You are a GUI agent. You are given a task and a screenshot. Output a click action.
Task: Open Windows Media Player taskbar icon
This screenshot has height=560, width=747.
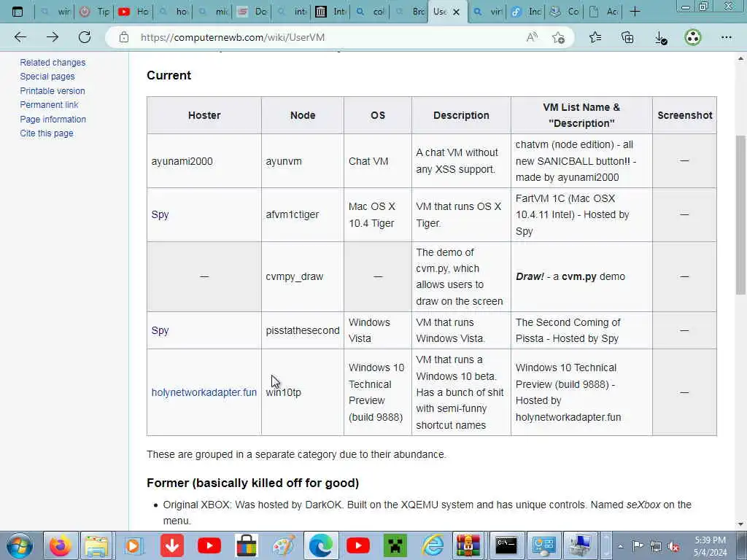[134, 545]
